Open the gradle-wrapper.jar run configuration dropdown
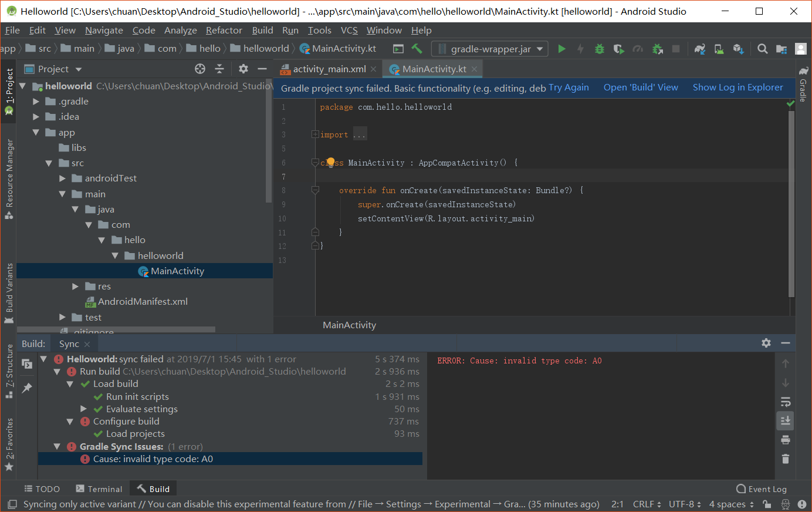This screenshot has width=812, height=512. (x=539, y=49)
